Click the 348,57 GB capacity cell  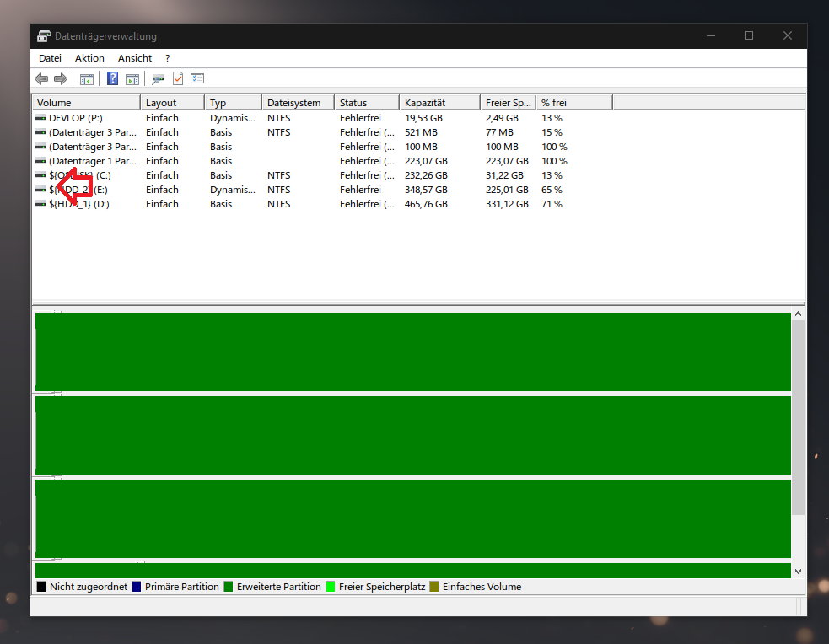pos(426,189)
